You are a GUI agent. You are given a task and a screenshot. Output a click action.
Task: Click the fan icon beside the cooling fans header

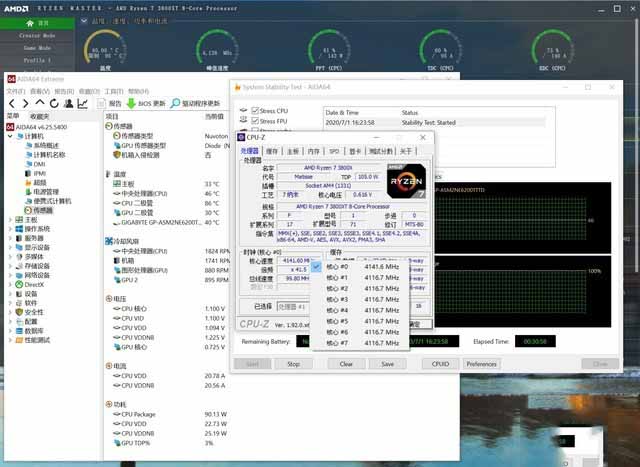(x=109, y=241)
